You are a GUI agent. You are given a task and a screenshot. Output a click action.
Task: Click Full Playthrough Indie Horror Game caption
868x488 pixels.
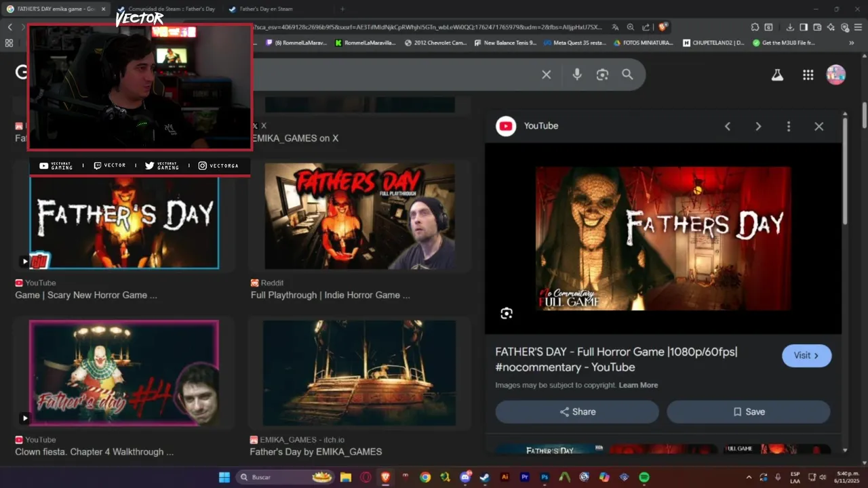[x=330, y=295]
